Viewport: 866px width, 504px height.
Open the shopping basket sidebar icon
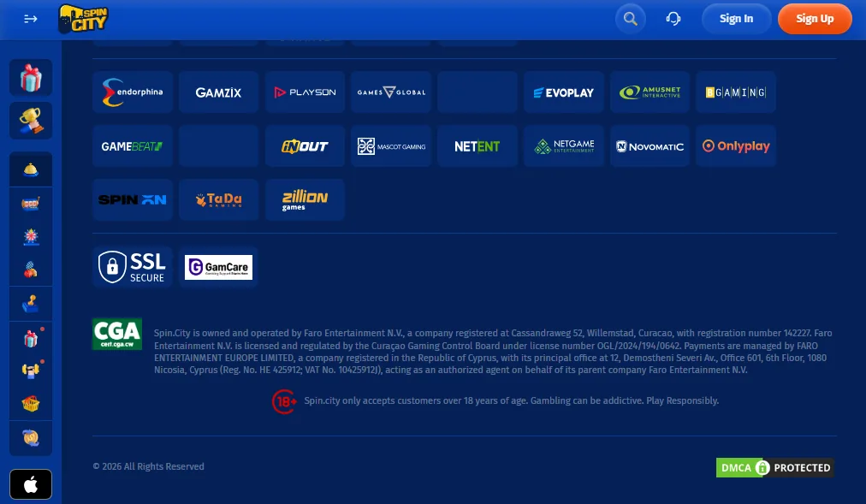click(31, 404)
